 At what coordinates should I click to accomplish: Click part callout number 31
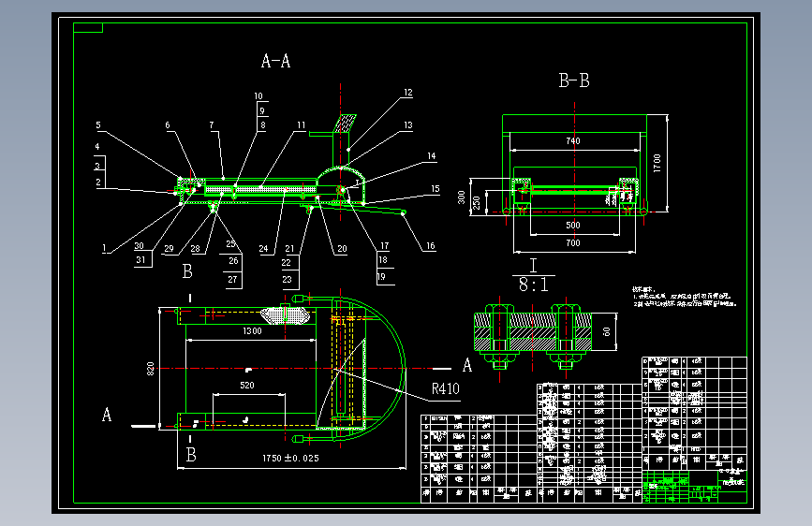[x=140, y=260]
